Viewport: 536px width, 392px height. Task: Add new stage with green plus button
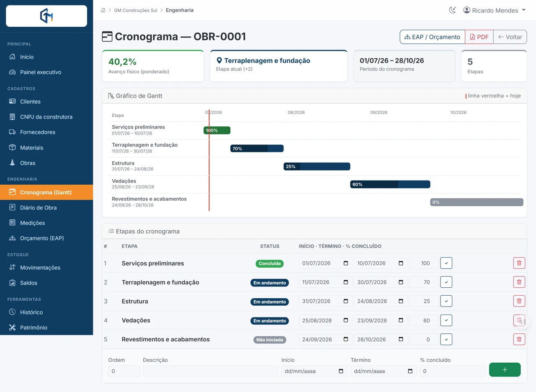point(505,370)
